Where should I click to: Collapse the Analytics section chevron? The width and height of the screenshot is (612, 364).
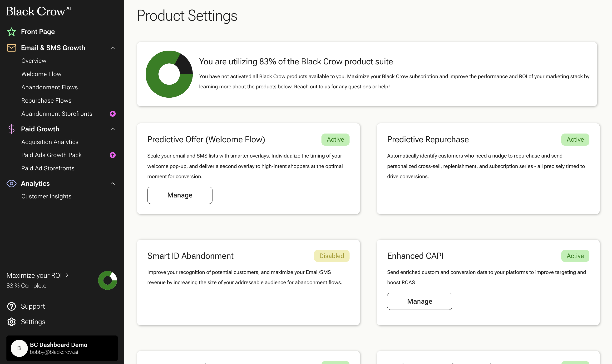pos(113,183)
